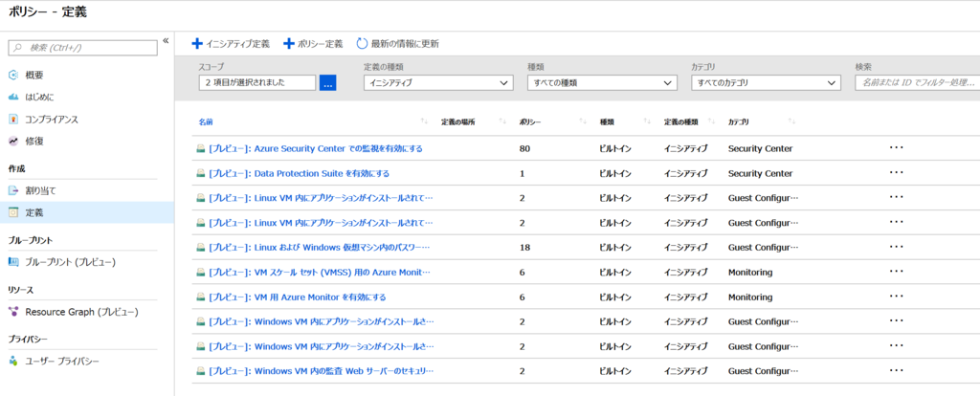
Task: Sort by 名前 column arrows
Action: click(424, 121)
